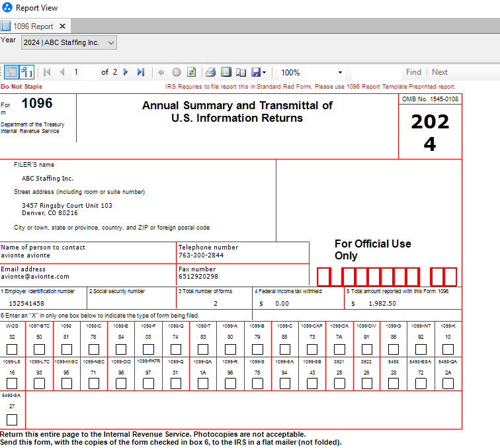Check the 1098-T form type box
500x448 pixels.
click(203, 349)
